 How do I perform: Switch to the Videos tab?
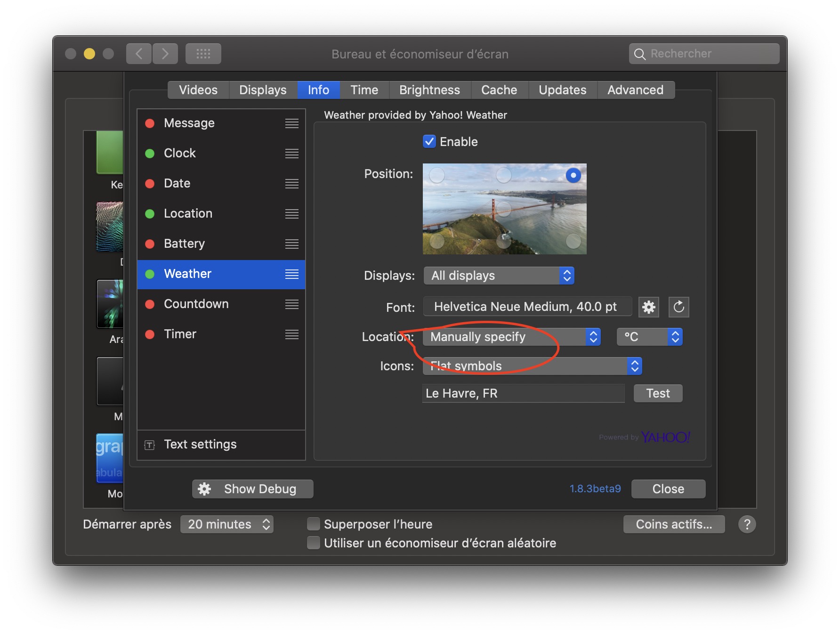click(x=198, y=90)
